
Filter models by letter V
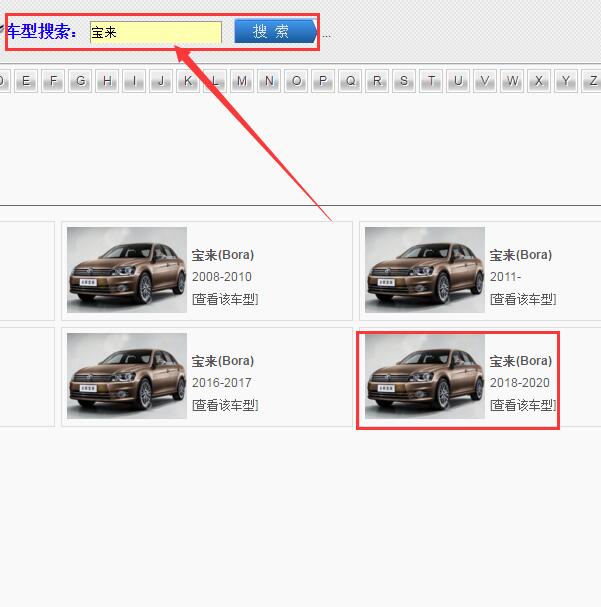click(485, 81)
